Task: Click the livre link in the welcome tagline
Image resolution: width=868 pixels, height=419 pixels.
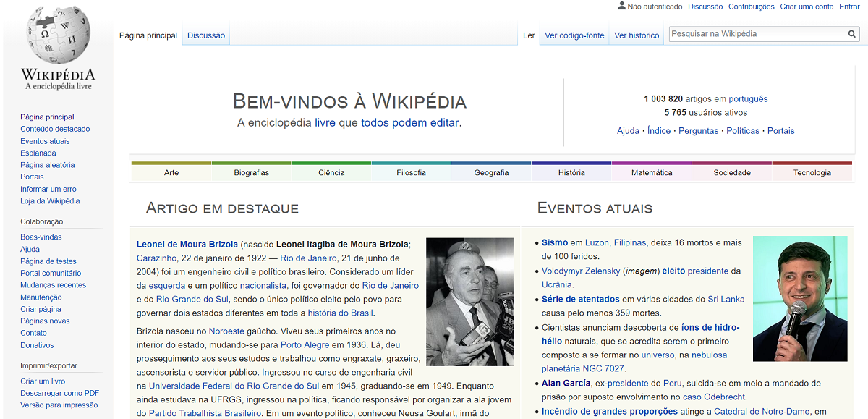Action: (325, 123)
